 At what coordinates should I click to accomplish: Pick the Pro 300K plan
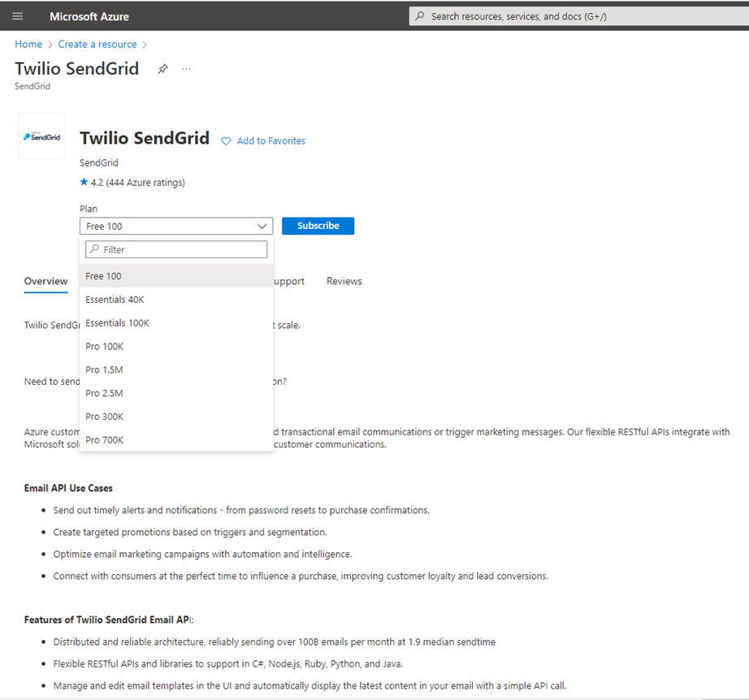(x=176, y=417)
